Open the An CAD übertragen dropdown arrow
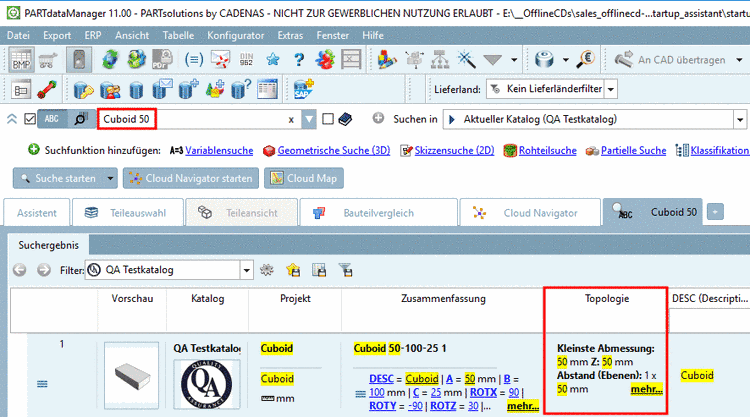This screenshot has width=750, height=417. pyautogui.click(x=739, y=60)
